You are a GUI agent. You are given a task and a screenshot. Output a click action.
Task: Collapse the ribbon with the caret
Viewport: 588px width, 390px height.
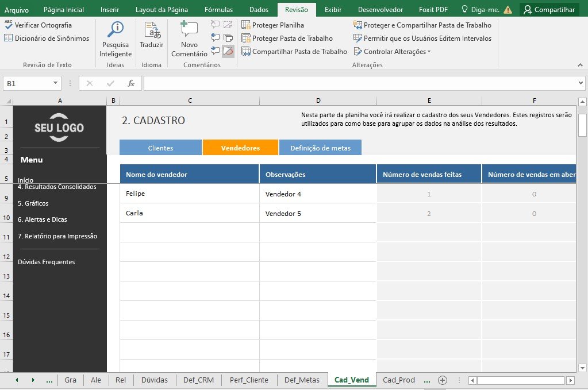click(580, 65)
